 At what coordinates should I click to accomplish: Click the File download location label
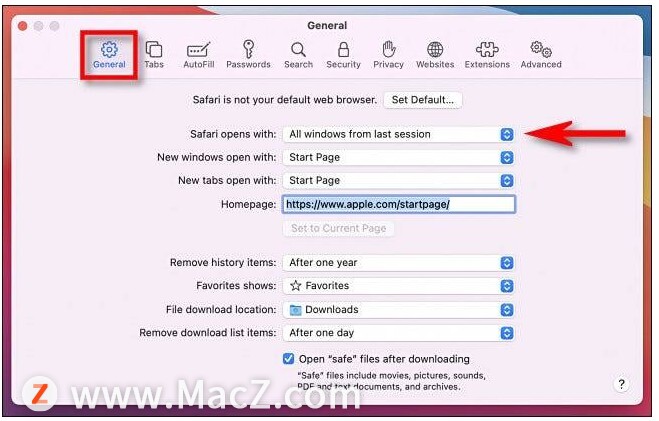(x=221, y=310)
